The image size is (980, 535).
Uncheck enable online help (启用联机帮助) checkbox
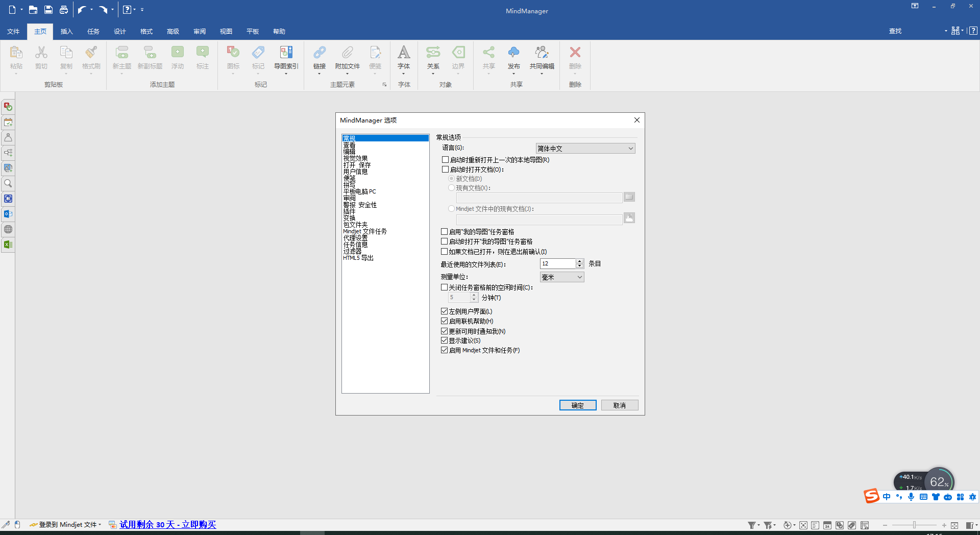point(444,321)
